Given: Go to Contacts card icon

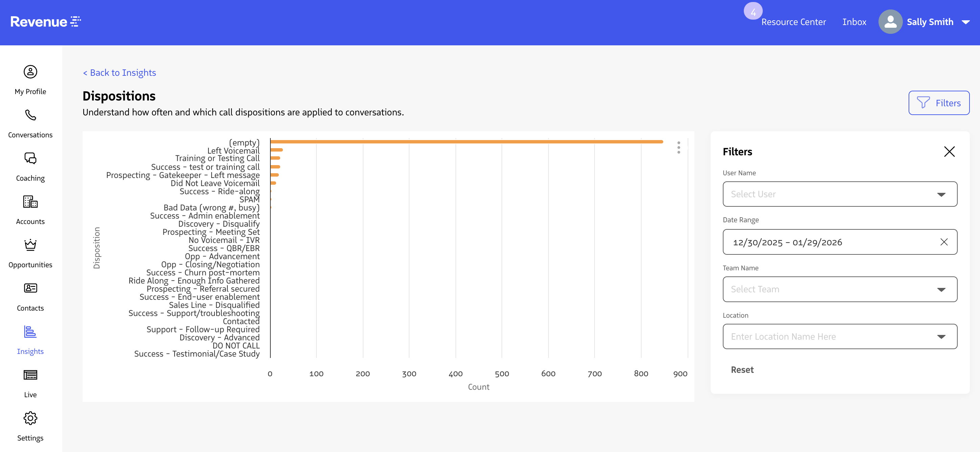Looking at the screenshot, I should click(x=30, y=288).
